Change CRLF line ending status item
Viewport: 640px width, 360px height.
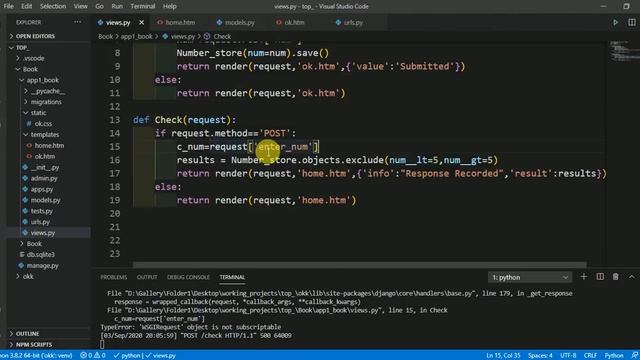click(590, 356)
